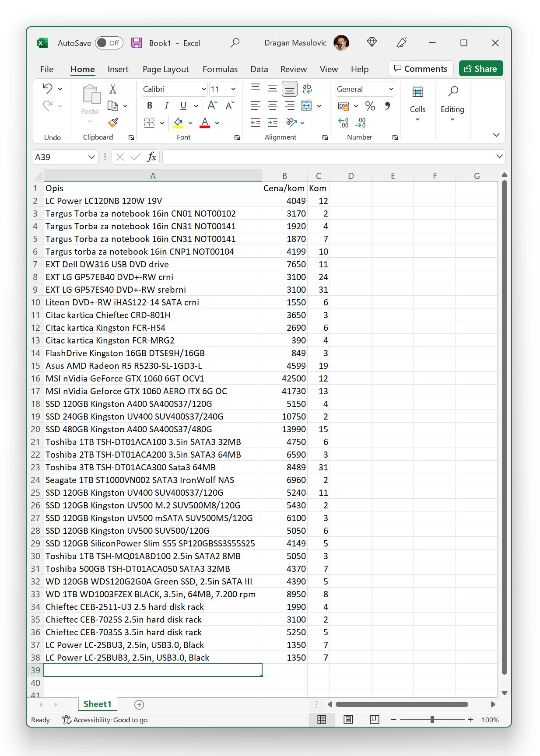This screenshot has height=756, width=540.
Task: Select the Sheet1 tab
Action: click(97, 704)
